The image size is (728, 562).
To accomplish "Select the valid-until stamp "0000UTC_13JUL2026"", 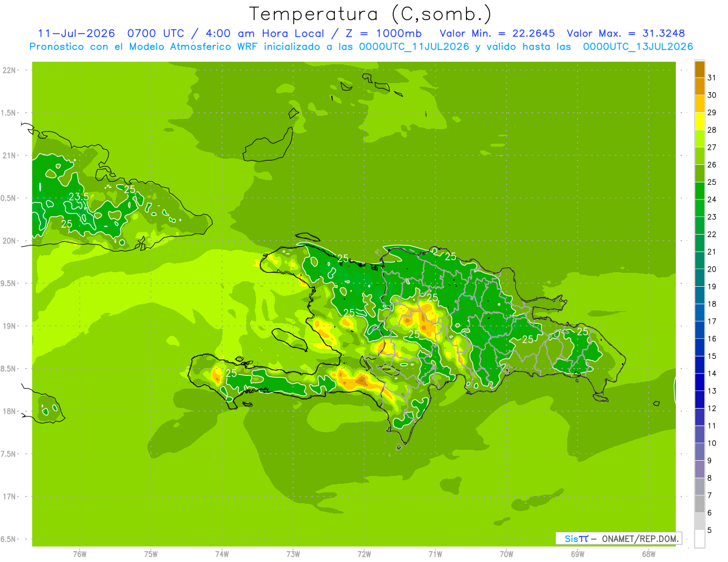I will click(638, 47).
